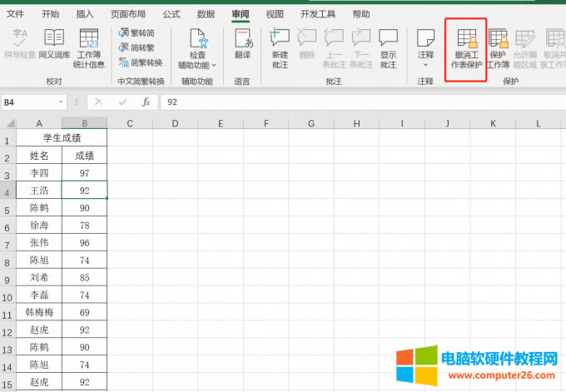Open the 文件 file menu
The width and height of the screenshot is (566, 392).
tap(16, 14)
